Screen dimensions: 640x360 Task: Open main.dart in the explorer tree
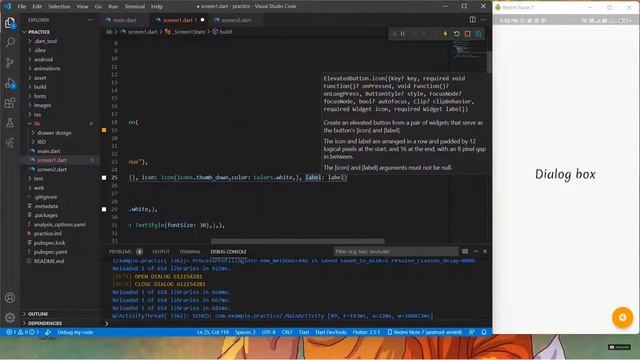[x=49, y=151]
